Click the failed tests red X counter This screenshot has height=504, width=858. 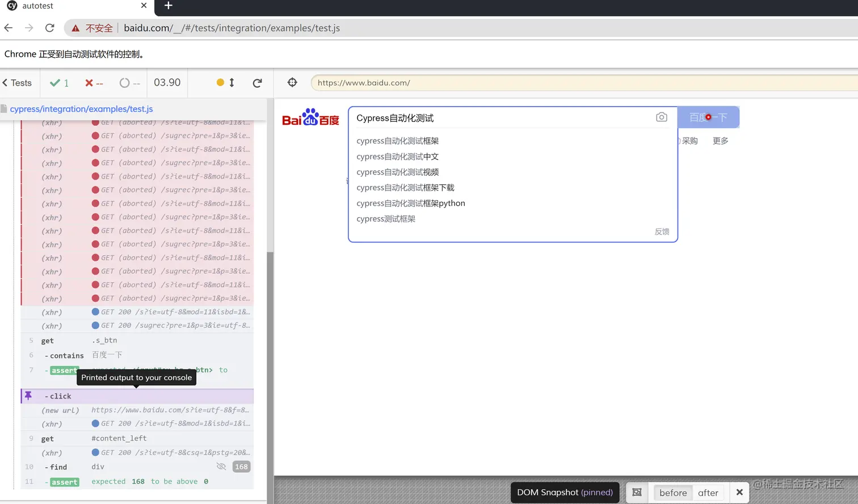click(x=94, y=83)
